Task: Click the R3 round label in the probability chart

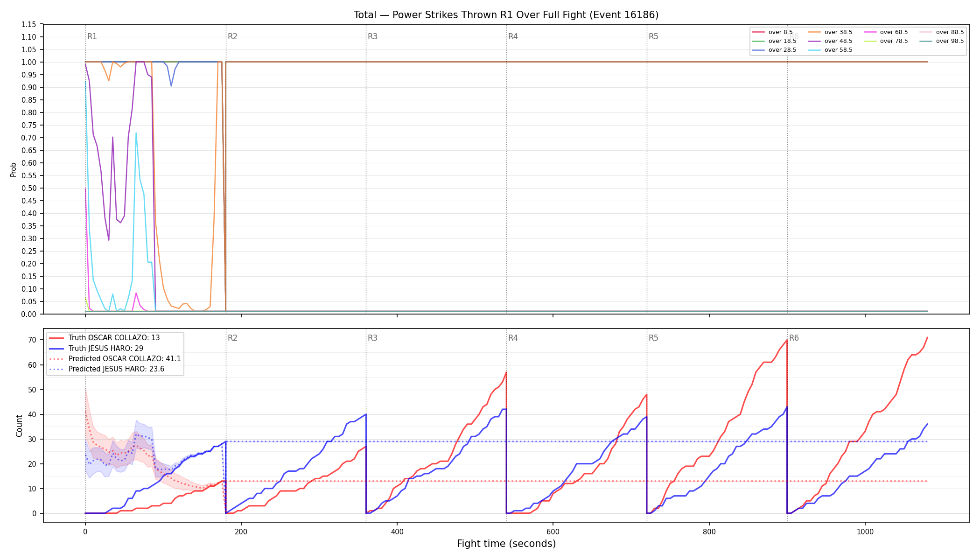Action: [x=372, y=36]
